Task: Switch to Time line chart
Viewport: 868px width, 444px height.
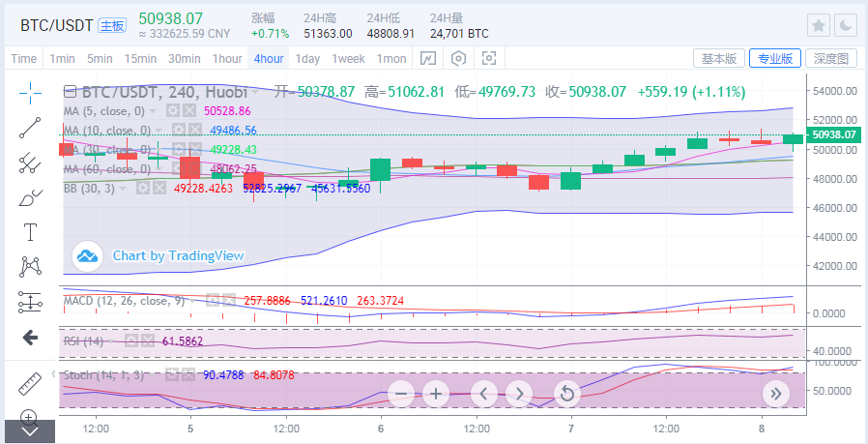Action: [x=24, y=59]
